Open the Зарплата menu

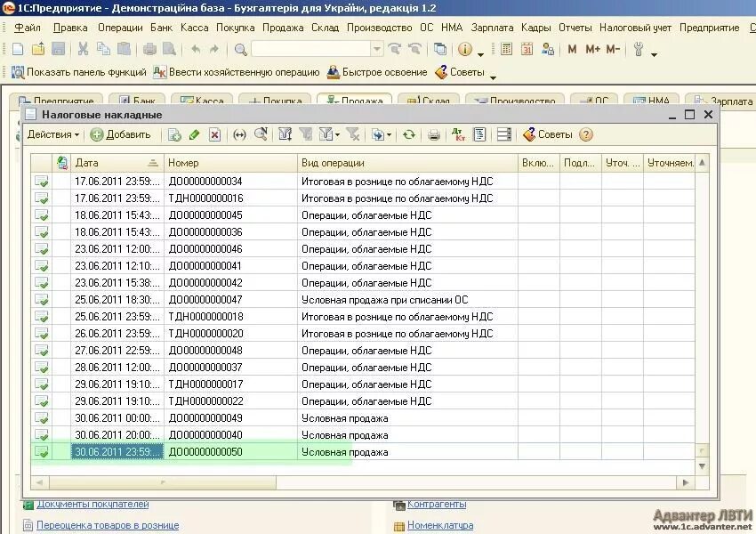492,28
